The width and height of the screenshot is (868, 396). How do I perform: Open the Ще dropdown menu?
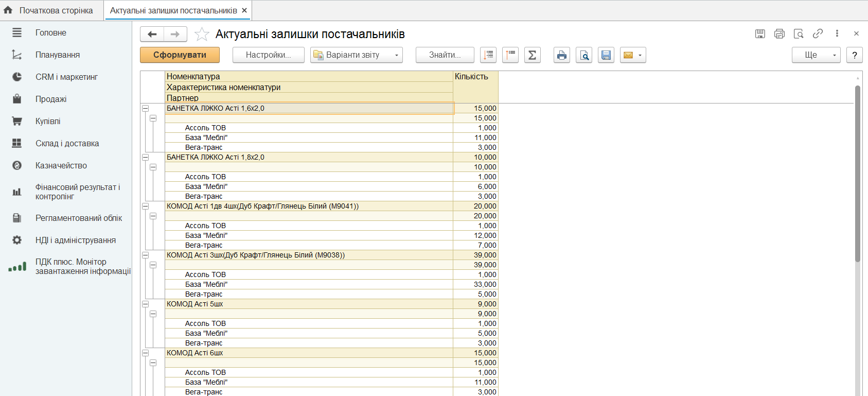816,55
